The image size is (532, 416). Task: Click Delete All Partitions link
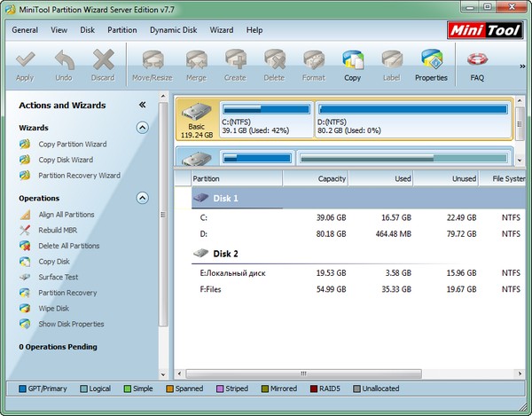[68, 246]
